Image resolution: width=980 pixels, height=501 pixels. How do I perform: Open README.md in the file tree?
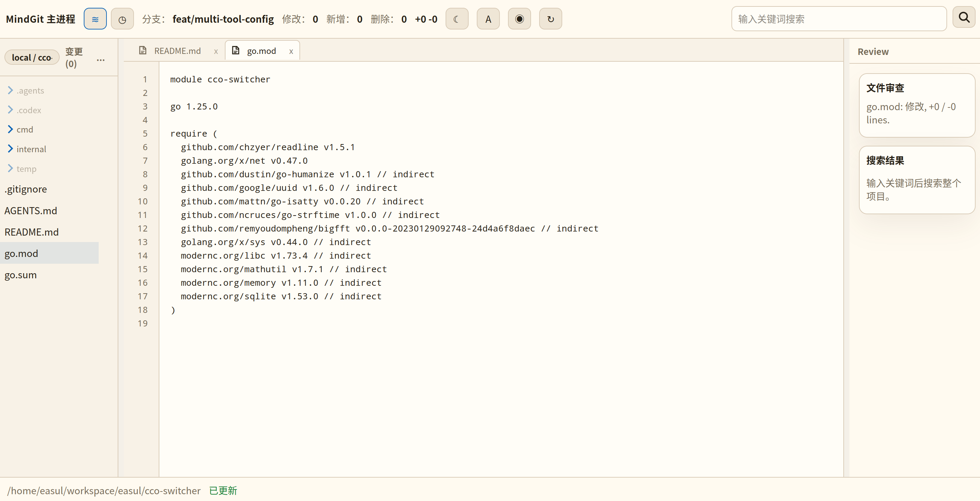(32, 232)
